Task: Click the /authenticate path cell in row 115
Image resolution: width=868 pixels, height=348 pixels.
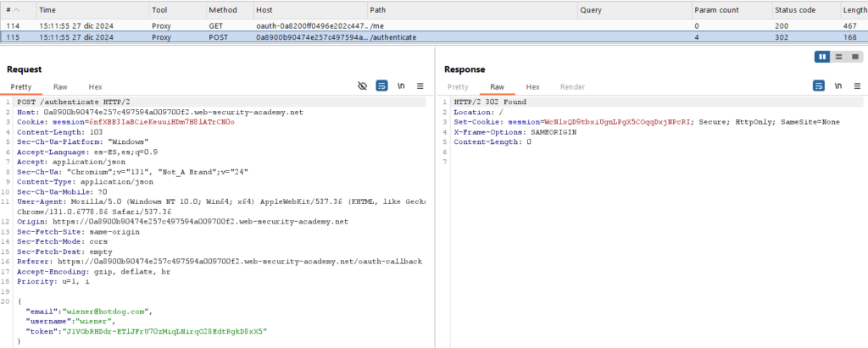Action: [x=393, y=37]
